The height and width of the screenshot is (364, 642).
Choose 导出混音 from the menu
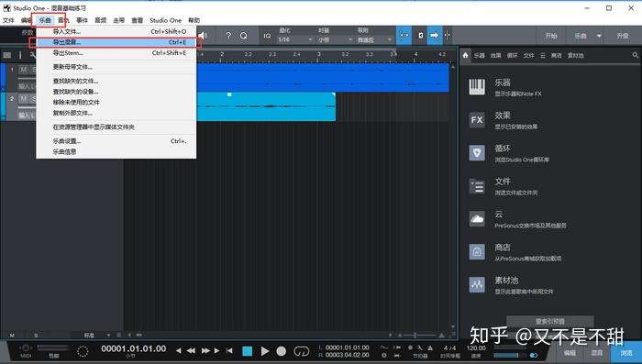(x=116, y=42)
